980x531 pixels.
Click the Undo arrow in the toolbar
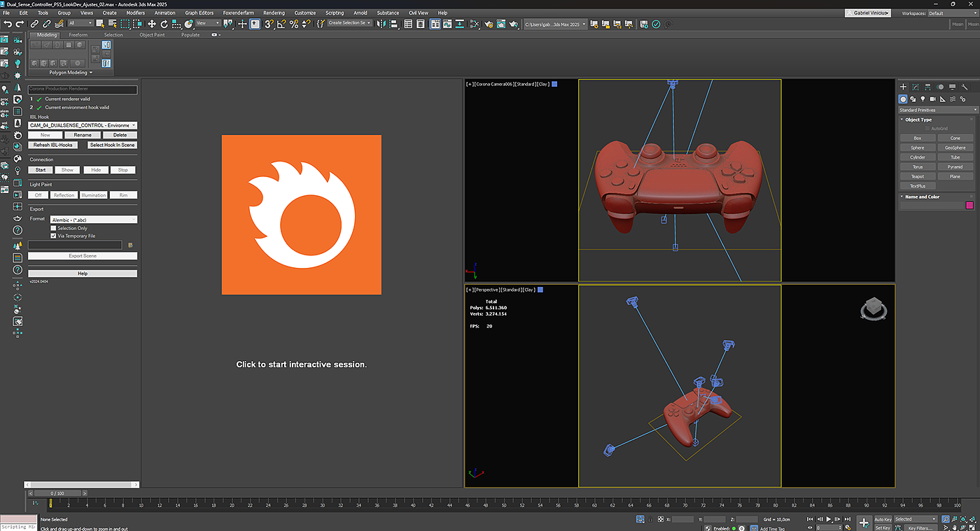coord(8,24)
